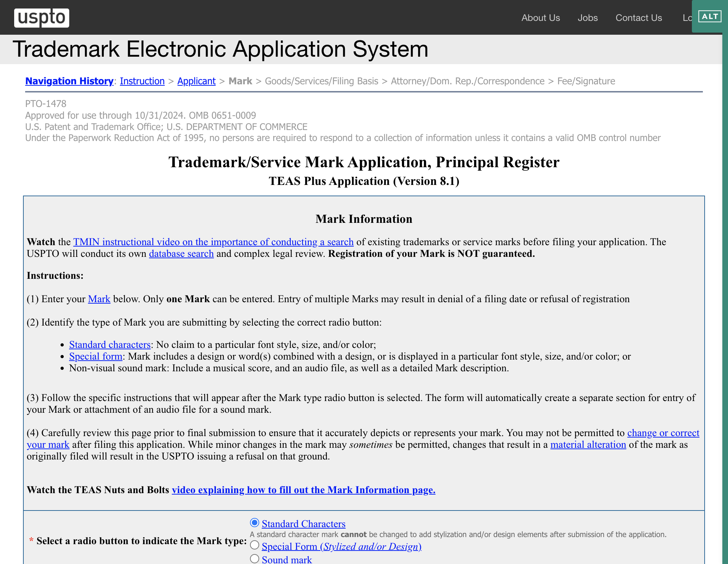The image size is (728, 564).
Task: Open Contact Us in header
Action: tap(639, 18)
